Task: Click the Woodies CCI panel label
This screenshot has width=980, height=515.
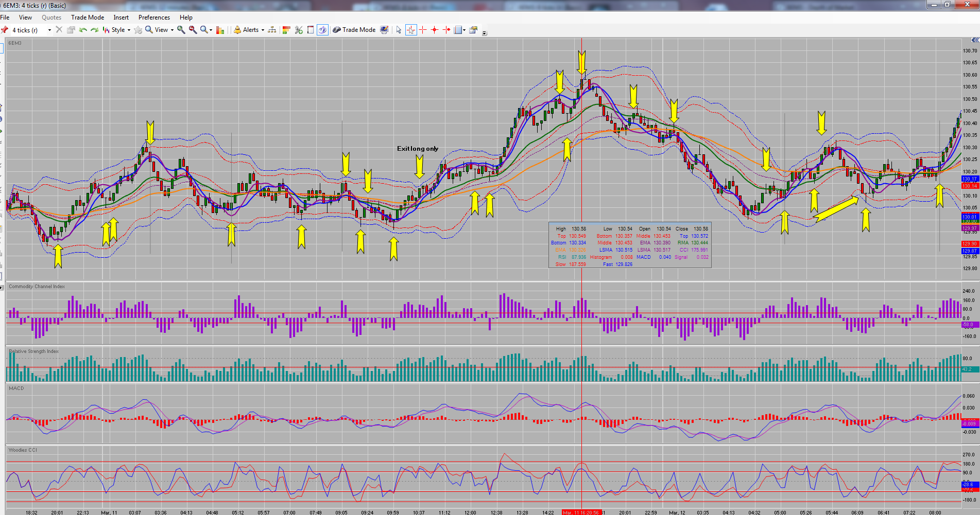Action: [23, 450]
